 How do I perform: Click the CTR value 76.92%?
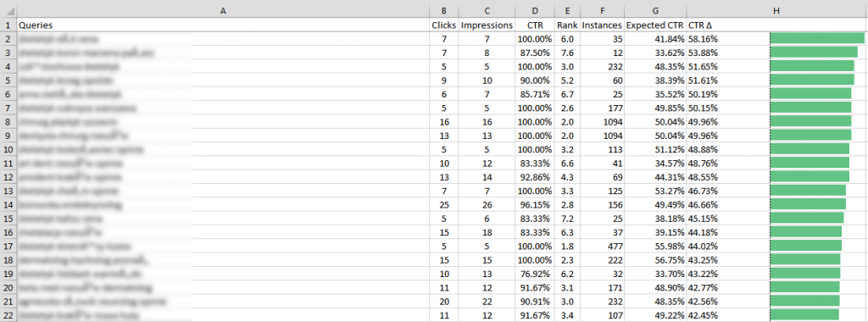tap(537, 274)
